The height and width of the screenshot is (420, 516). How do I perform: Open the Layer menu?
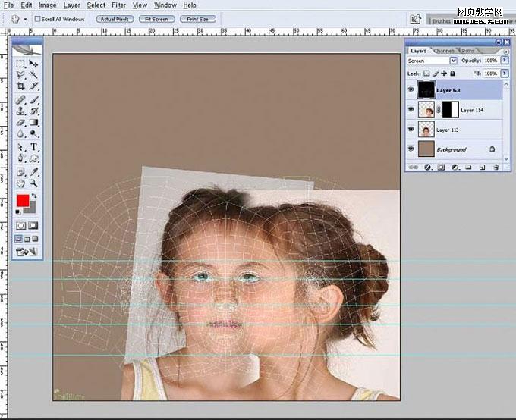click(x=71, y=5)
